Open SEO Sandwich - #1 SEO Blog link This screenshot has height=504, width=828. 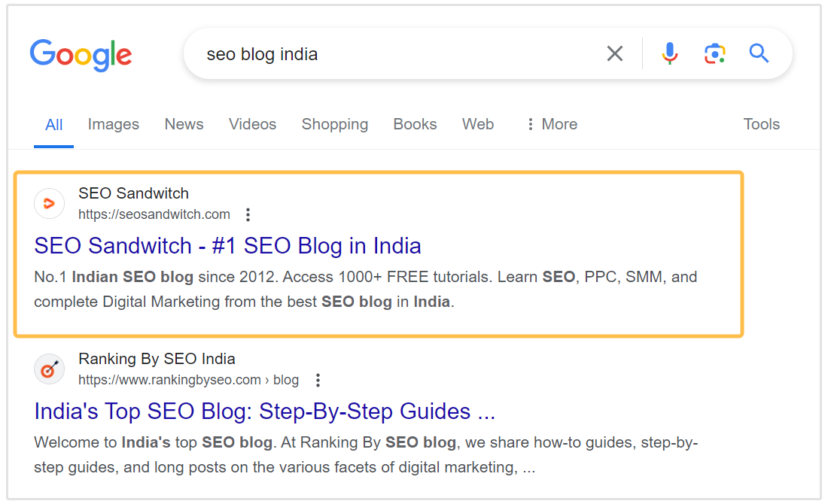click(x=227, y=245)
